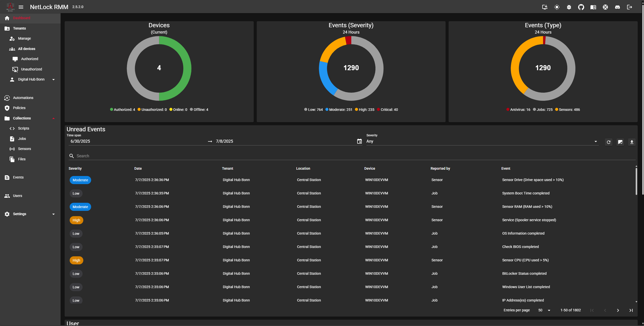This screenshot has height=326, width=644.
Task: Go to the next events page
Action: [x=618, y=310]
